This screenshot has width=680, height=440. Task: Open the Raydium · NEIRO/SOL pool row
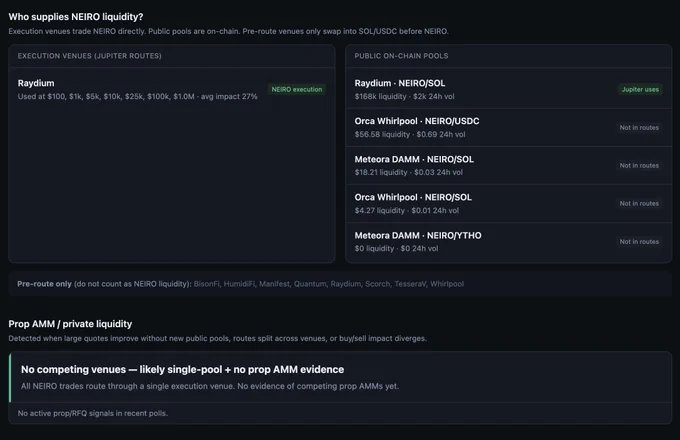click(x=509, y=89)
